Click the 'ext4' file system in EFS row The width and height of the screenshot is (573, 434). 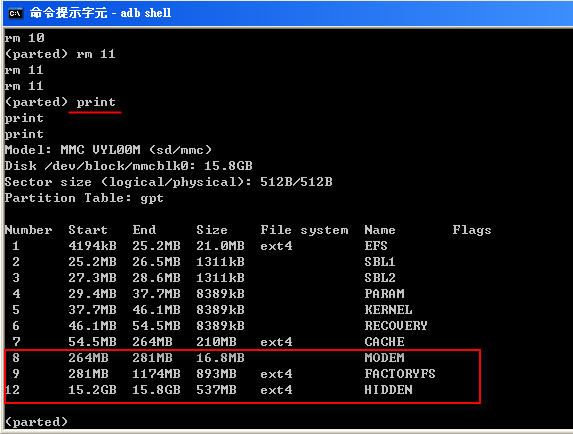click(276, 246)
